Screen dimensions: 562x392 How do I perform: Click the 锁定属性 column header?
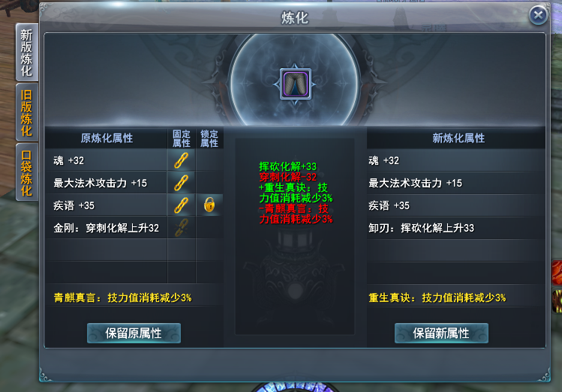(209, 139)
